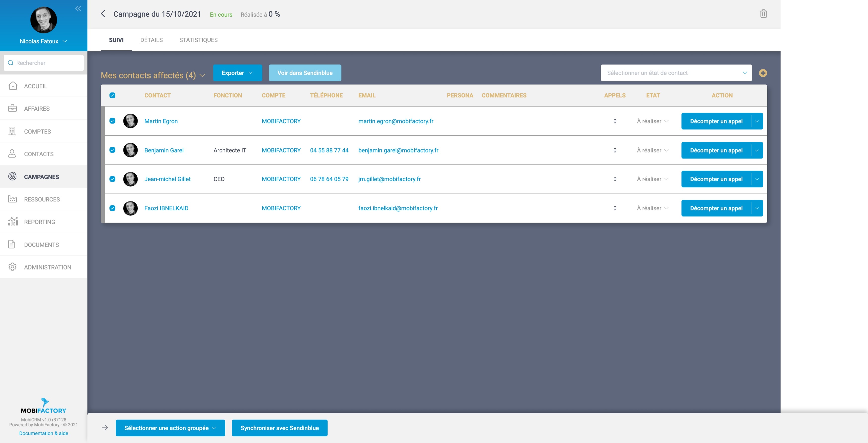The image size is (868, 443).
Task: Collapse sidebar with double chevron icon
Action: click(78, 9)
